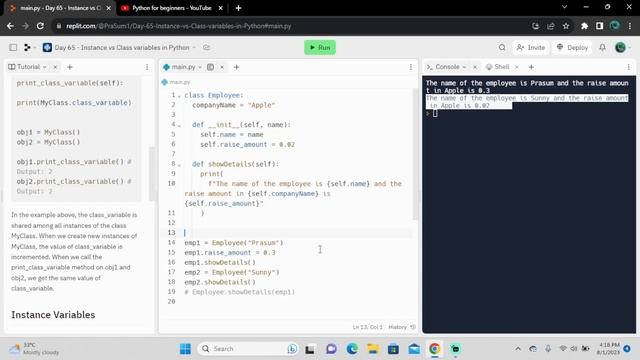Viewport: 640px width, 360px height.
Task: Share this page icon in address bar
Action: 551,26
